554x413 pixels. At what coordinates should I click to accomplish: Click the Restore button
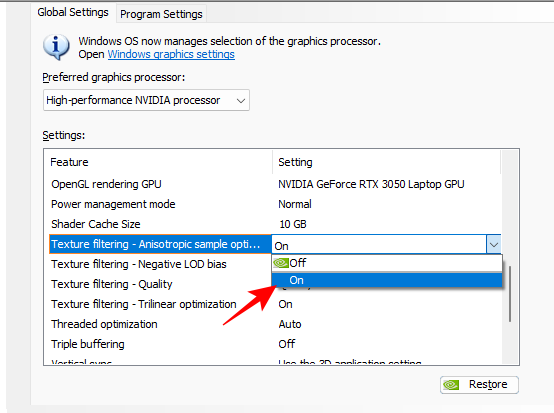coord(479,384)
